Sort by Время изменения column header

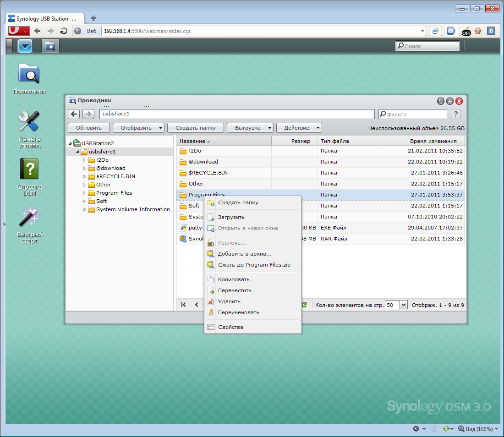point(421,141)
